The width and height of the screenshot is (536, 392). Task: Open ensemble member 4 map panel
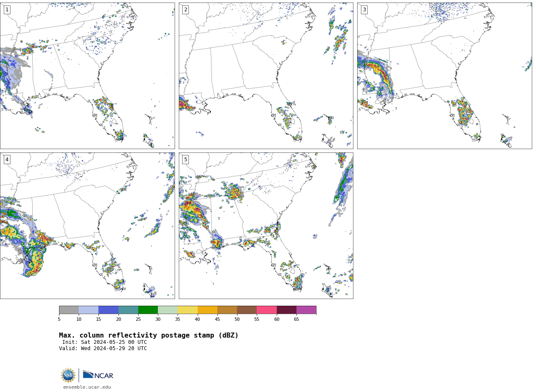(x=88, y=226)
